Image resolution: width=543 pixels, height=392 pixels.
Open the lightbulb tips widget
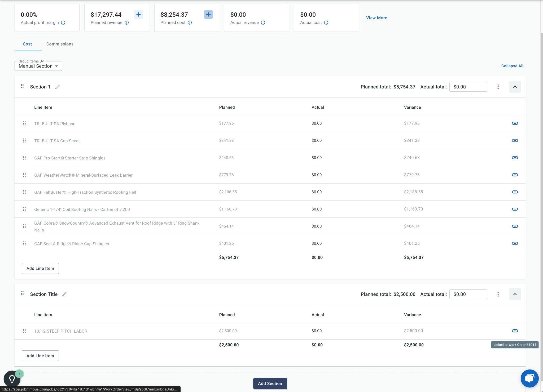tap(12, 379)
